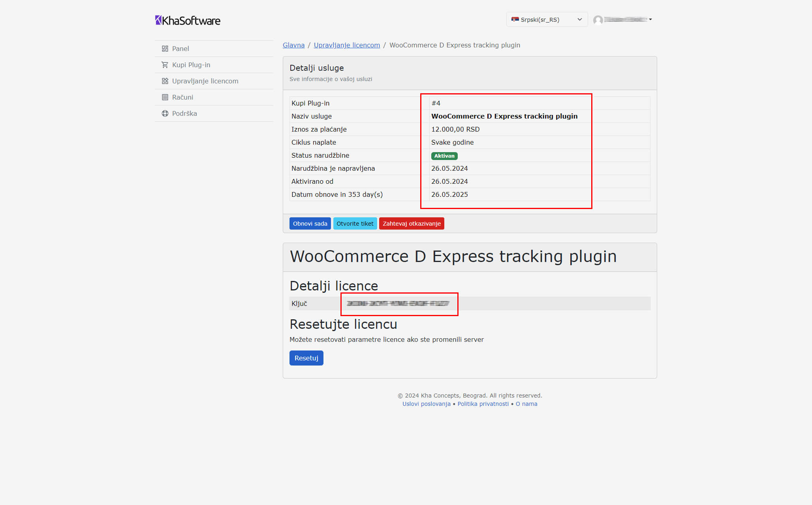
Task: Open the Politika privatnosti footer link
Action: [x=483, y=404]
